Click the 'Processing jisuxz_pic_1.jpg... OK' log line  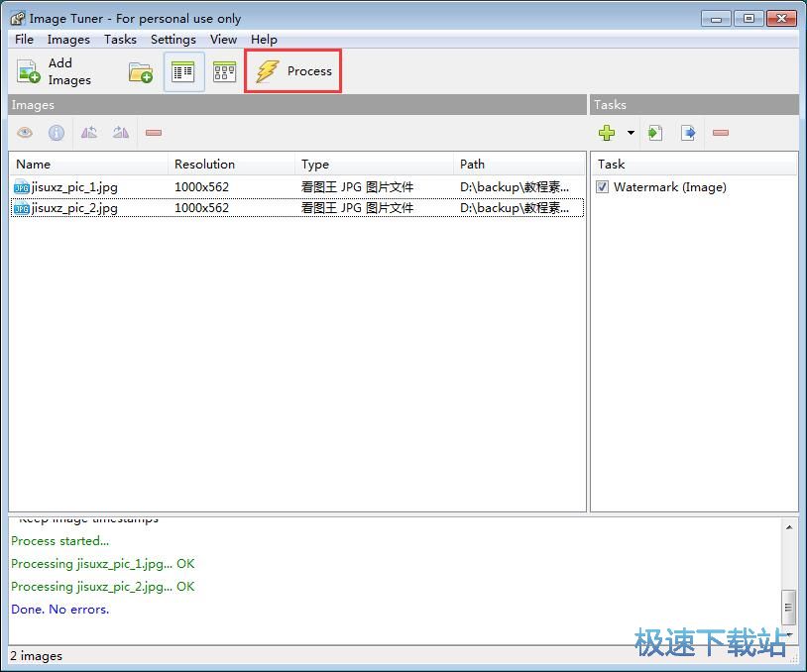103,564
